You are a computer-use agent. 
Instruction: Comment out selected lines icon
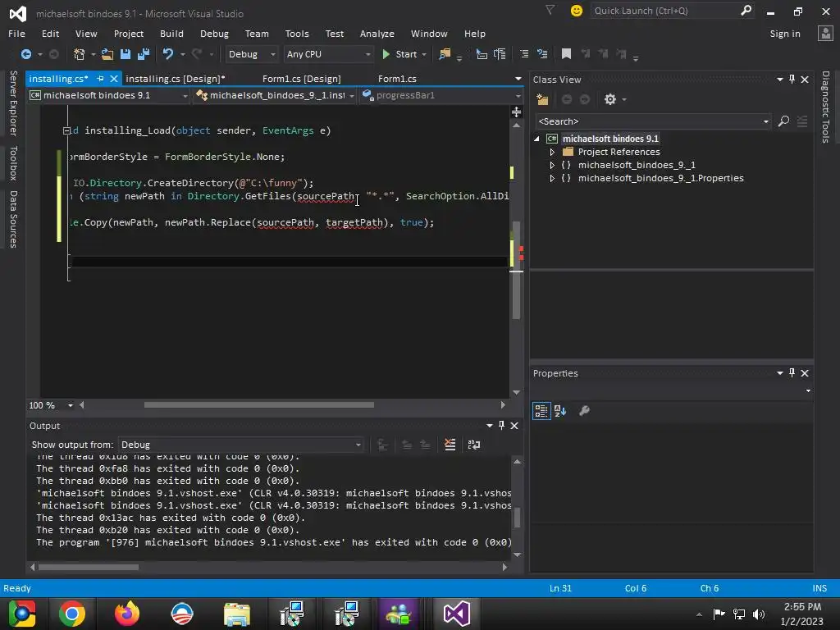(524, 54)
